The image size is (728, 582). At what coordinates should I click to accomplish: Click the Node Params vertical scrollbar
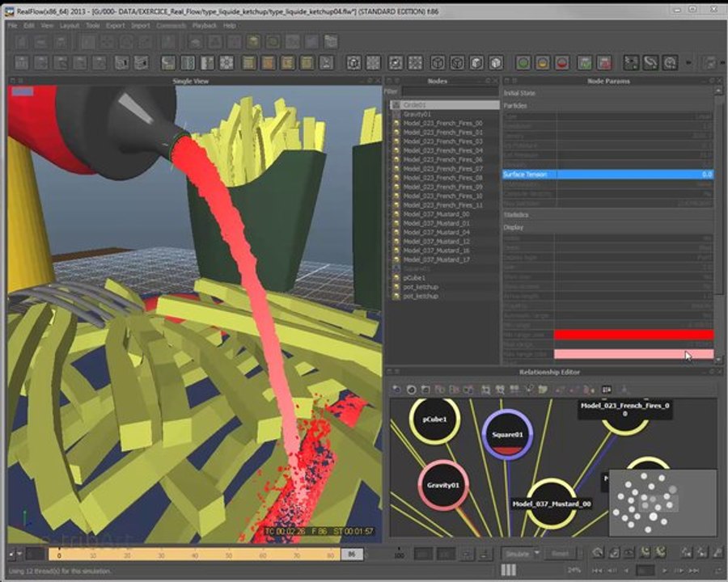[719, 195]
